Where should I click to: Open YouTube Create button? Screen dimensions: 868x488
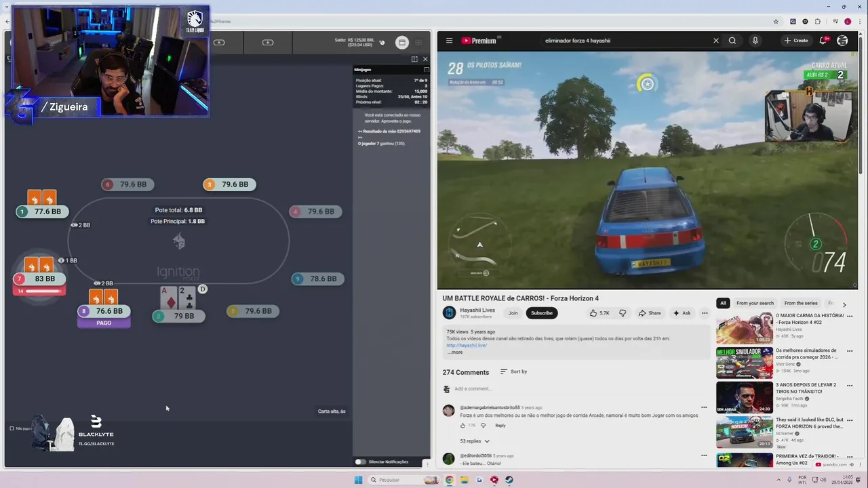tap(796, 41)
